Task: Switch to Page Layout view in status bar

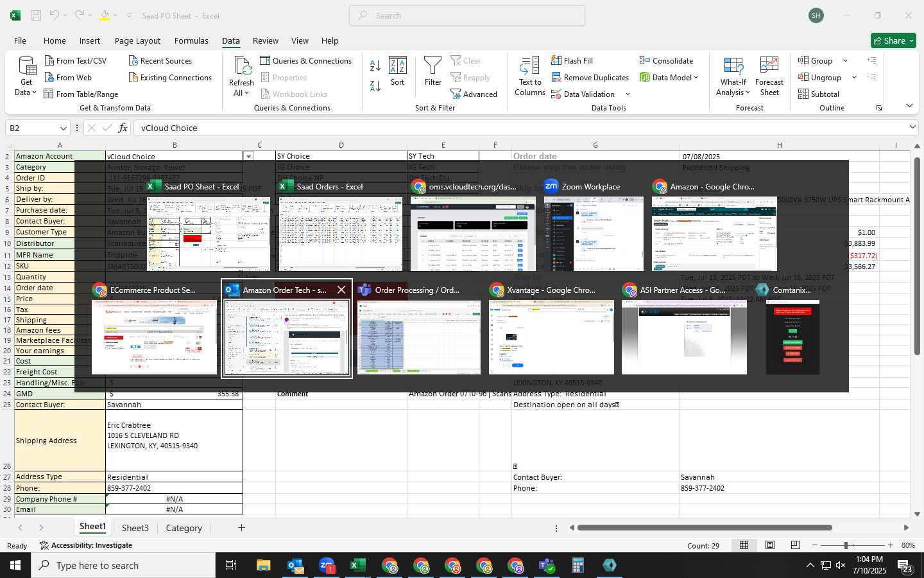Action: [770, 545]
